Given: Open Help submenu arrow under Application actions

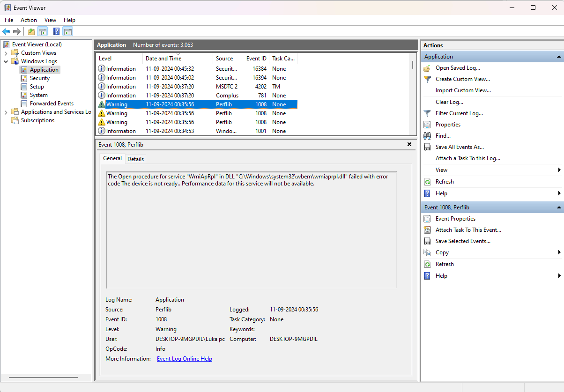Looking at the screenshot, I should tap(559, 193).
